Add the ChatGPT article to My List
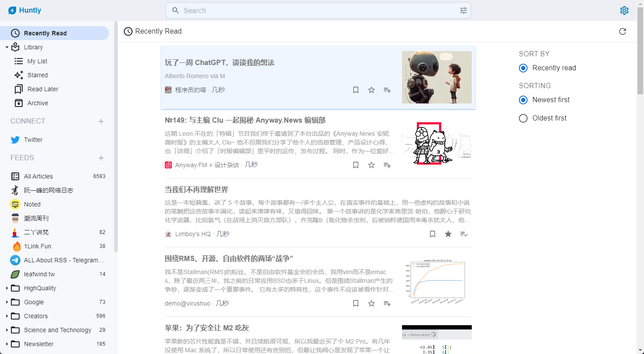Image resolution: width=644 pixels, height=354 pixels. coord(387,90)
